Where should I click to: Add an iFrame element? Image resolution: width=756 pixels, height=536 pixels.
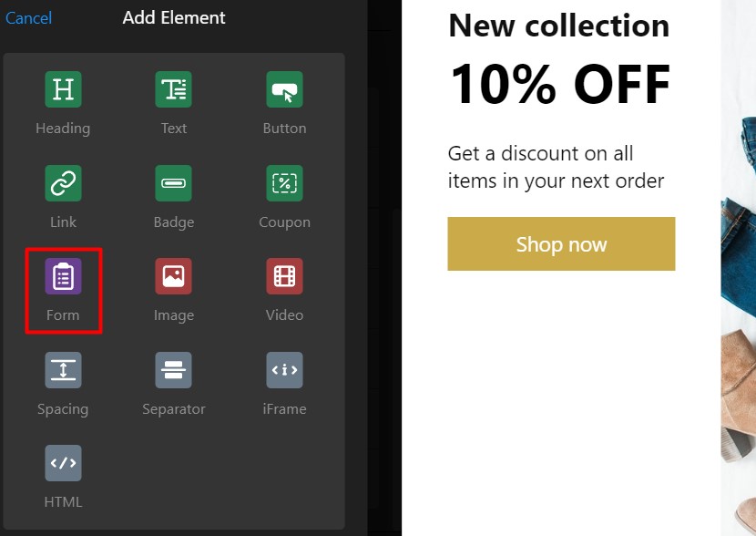coord(284,384)
